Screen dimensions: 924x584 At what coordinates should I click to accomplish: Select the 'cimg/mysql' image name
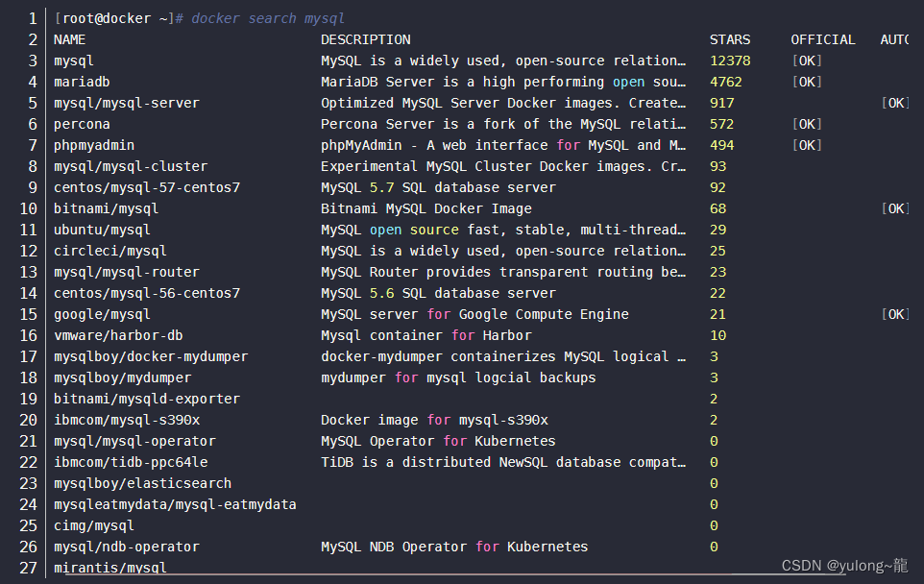pos(94,526)
